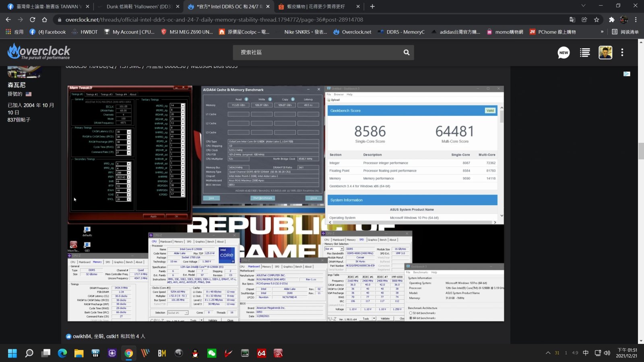
Task: Click Apply button in Mem TweakIt
Action: click(153, 216)
